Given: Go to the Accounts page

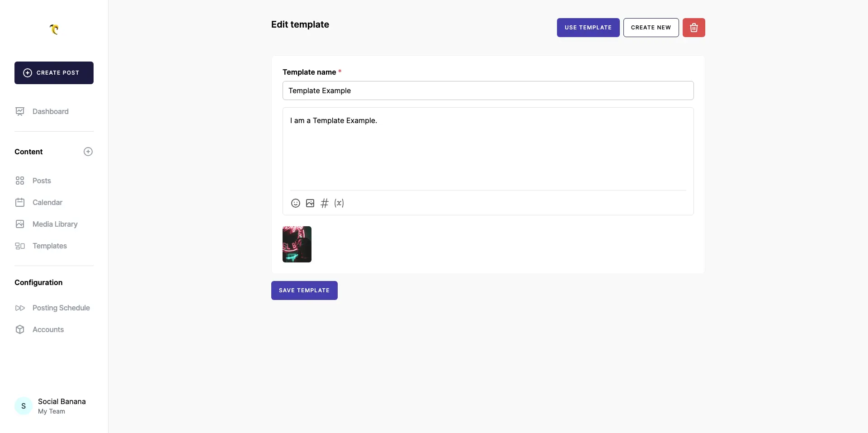Looking at the screenshot, I should click(x=48, y=329).
